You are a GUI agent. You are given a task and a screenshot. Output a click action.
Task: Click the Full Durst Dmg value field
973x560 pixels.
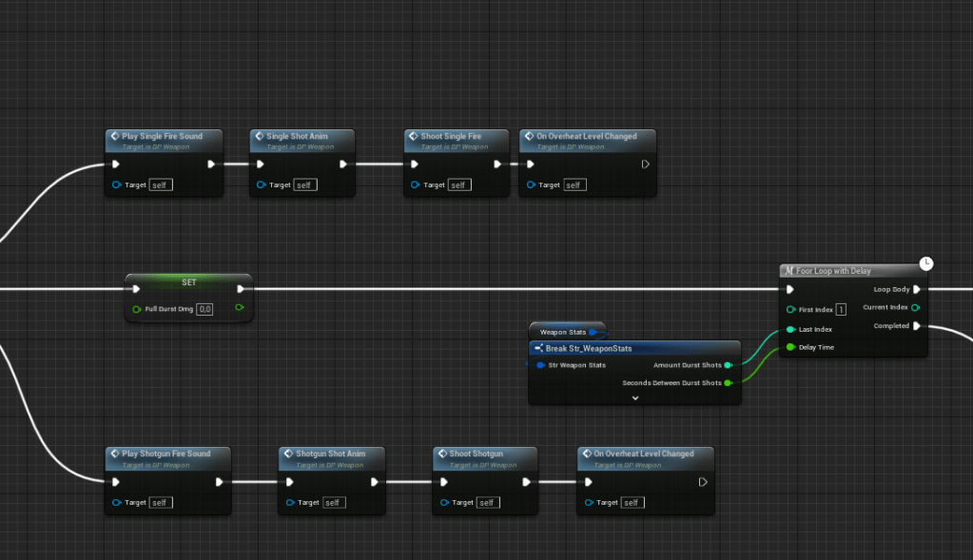[x=204, y=309]
